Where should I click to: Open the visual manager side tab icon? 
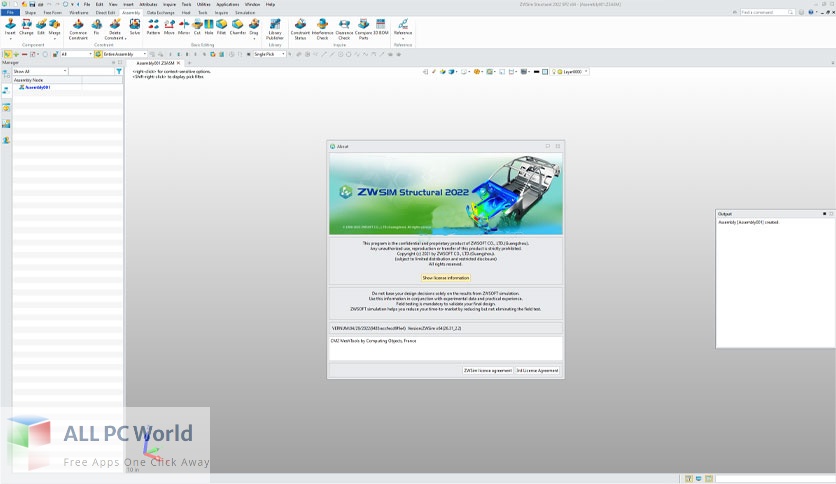coord(6,124)
